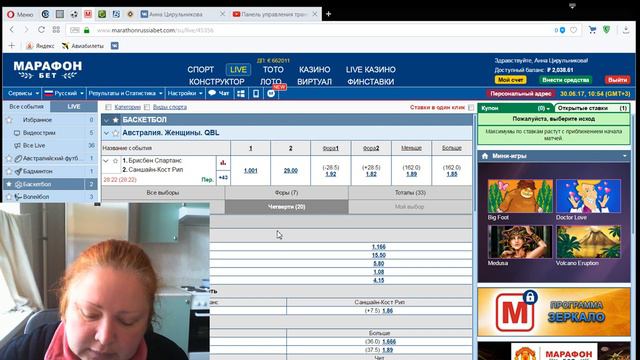Open the Volcano Eruption mini-game thumbnail
Viewport: 640px width, 360px height.
pos(588,242)
